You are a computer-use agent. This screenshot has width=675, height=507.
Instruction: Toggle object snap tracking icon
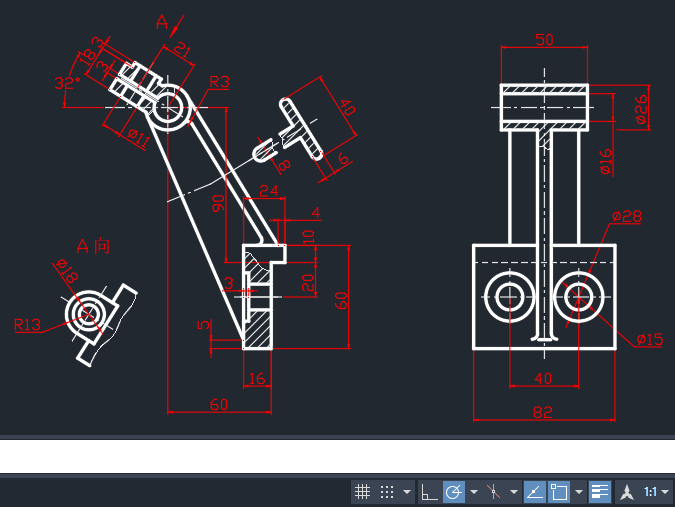534,492
